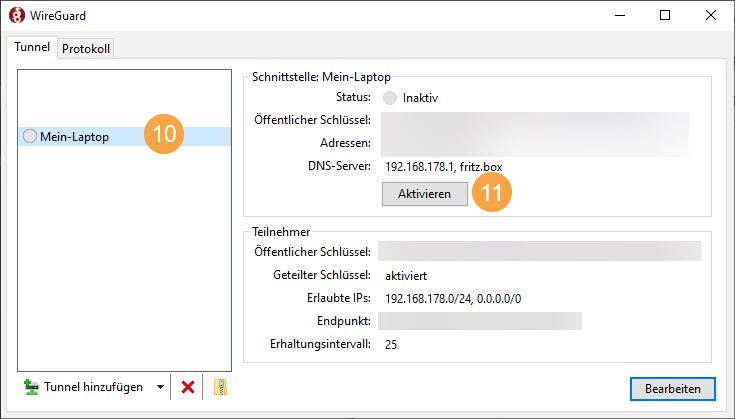Close the WireGuard window
735x419 pixels.
(711, 15)
